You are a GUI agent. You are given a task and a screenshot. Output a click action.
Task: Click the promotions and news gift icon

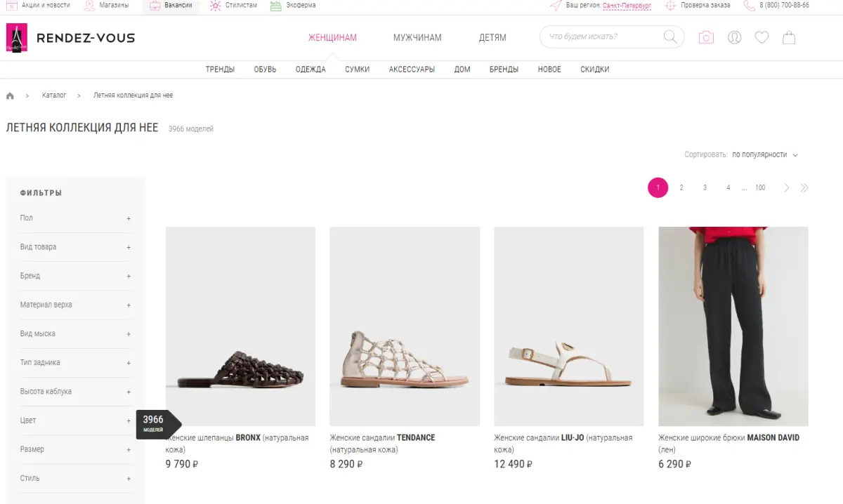12,6
